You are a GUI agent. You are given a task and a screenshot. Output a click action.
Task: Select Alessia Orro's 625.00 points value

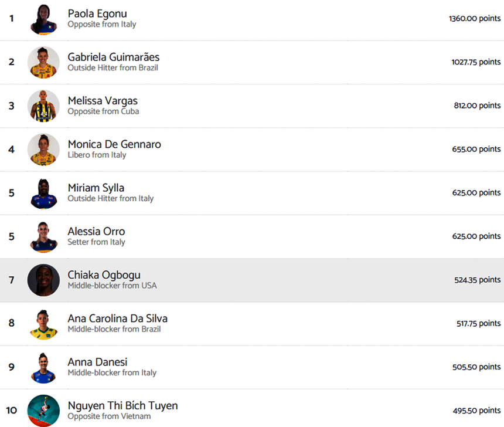point(476,236)
